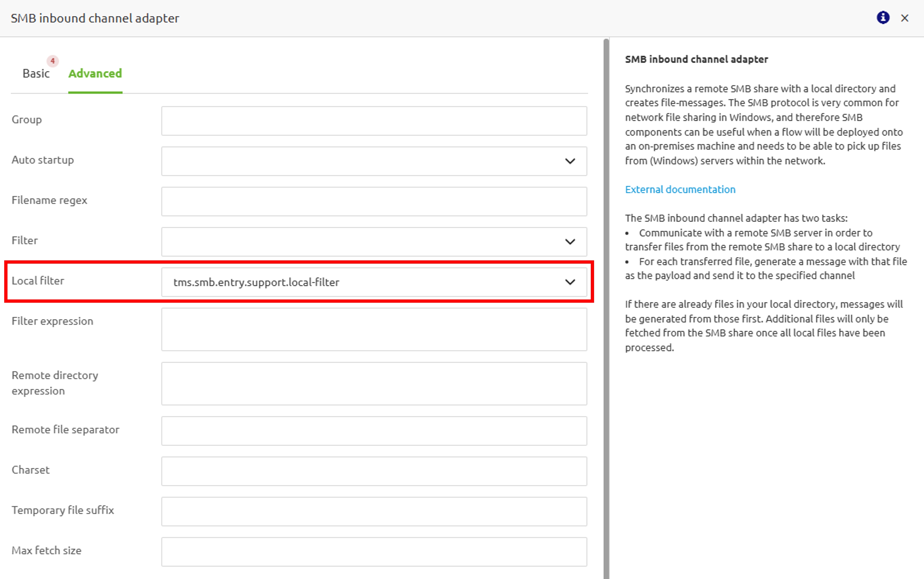The width and height of the screenshot is (924, 579).
Task: Click the Max fetch size field
Action: coord(374,551)
